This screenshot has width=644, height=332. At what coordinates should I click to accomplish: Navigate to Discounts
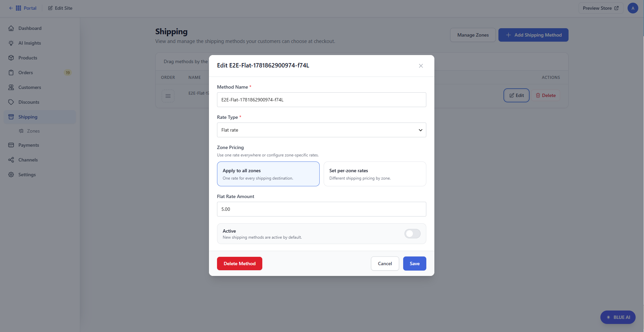click(x=40, y=102)
